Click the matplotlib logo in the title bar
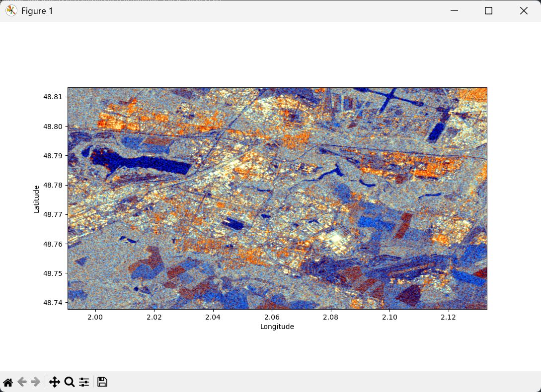 click(x=10, y=10)
